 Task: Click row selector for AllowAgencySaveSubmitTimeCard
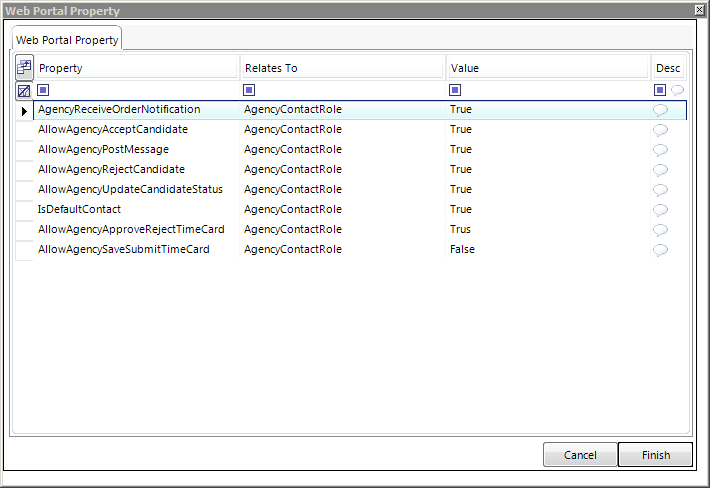point(24,250)
